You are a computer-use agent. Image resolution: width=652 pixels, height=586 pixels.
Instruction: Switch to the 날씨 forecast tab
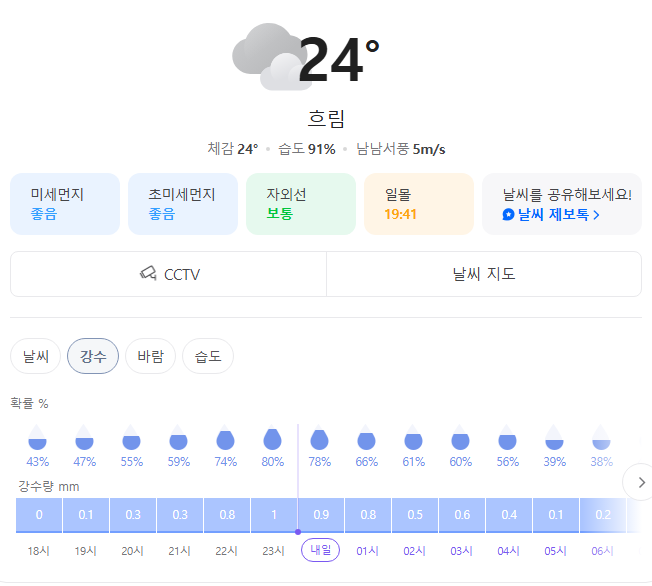(36, 356)
